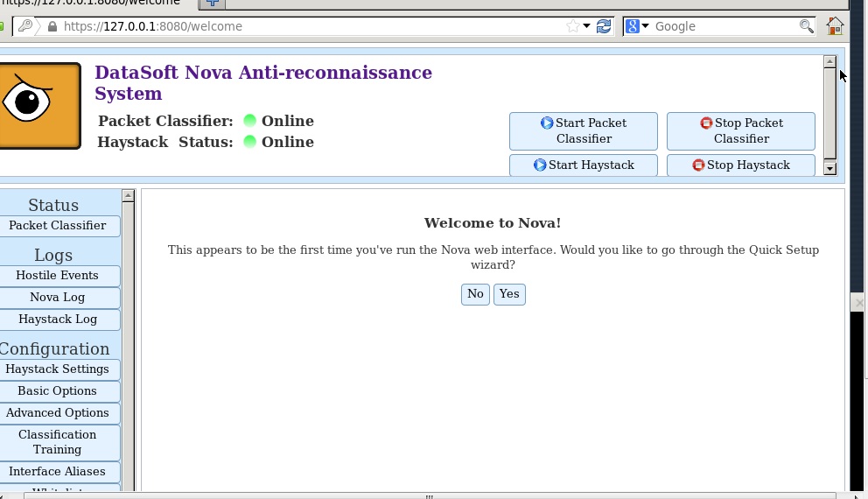
Task: Click header scrollbar down arrow
Action: pos(829,169)
